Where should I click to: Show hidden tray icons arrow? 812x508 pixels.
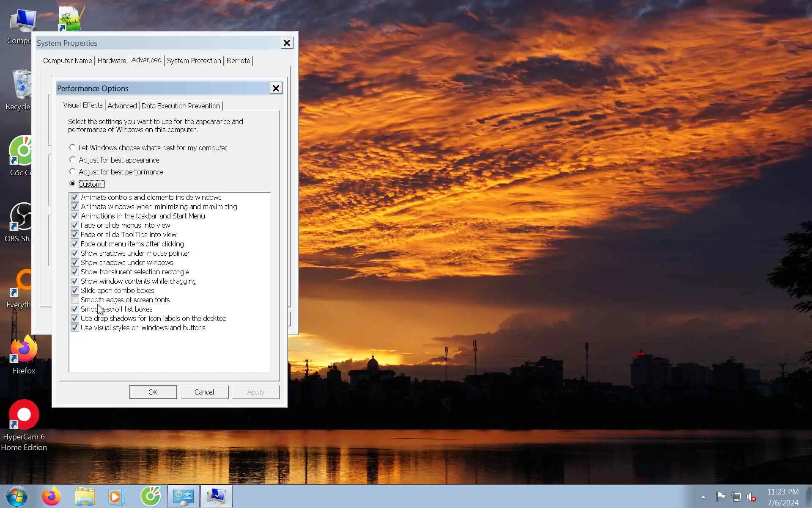pyautogui.click(x=703, y=497)
